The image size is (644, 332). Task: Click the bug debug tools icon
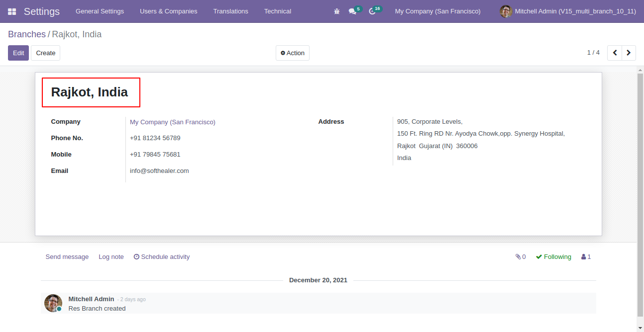(337, 11)
